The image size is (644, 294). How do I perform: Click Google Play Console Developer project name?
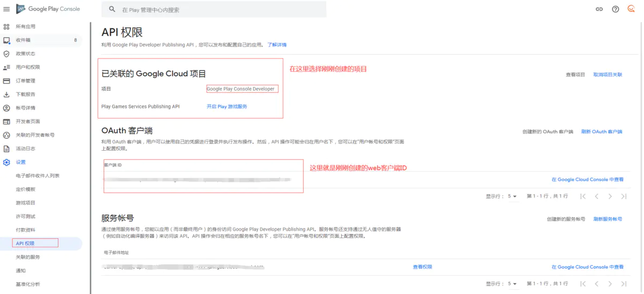point(240,89)
